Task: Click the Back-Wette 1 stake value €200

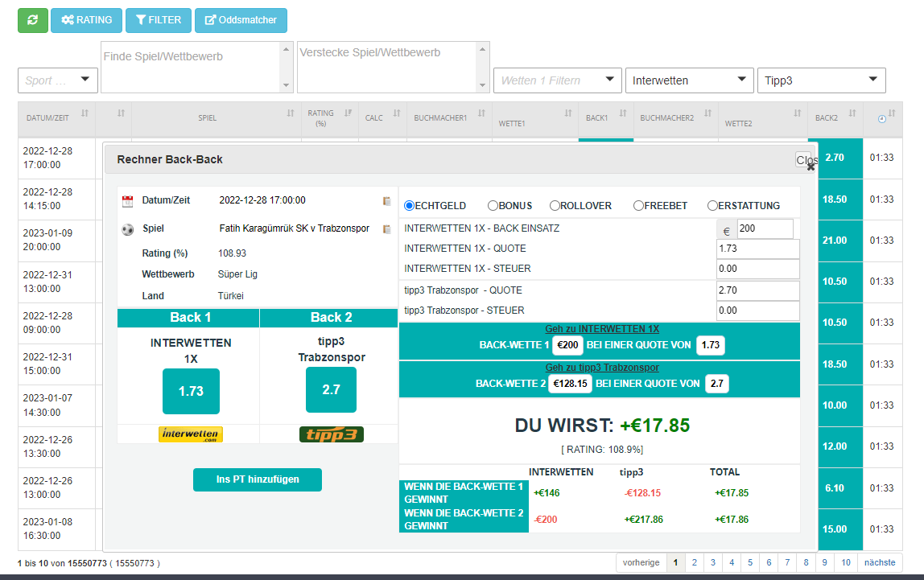Action: click(567, 344)
